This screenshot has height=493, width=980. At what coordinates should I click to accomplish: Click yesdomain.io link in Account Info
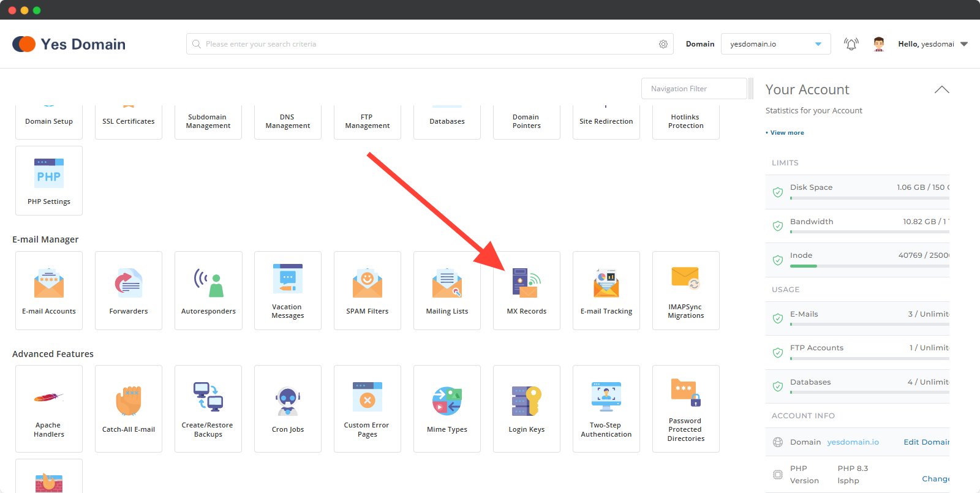click(x=853, y=442)
